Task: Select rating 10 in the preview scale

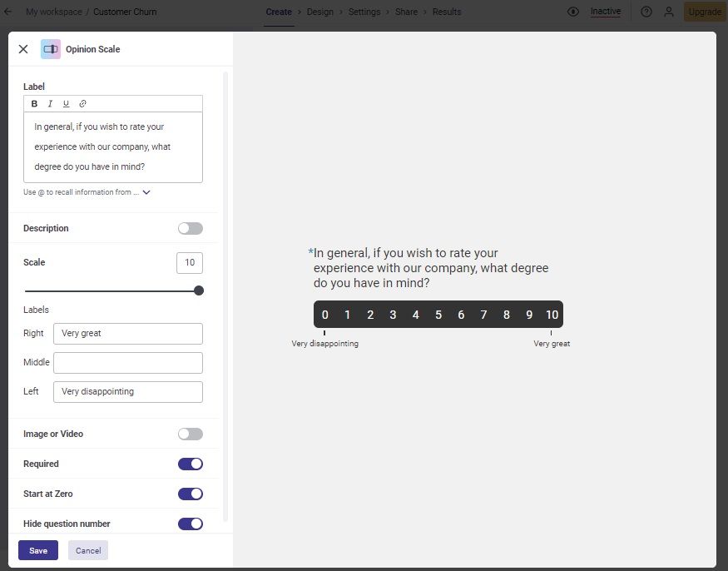Action: [552, 315]
